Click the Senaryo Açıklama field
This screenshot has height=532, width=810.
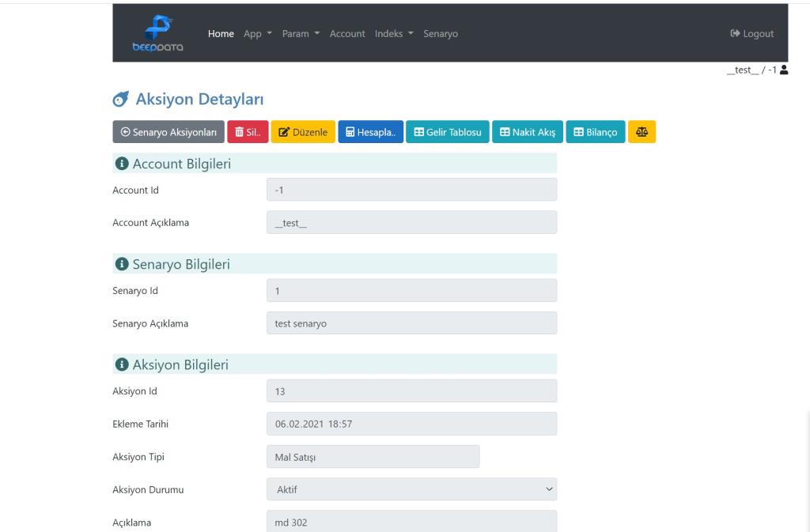coord(411,323)
